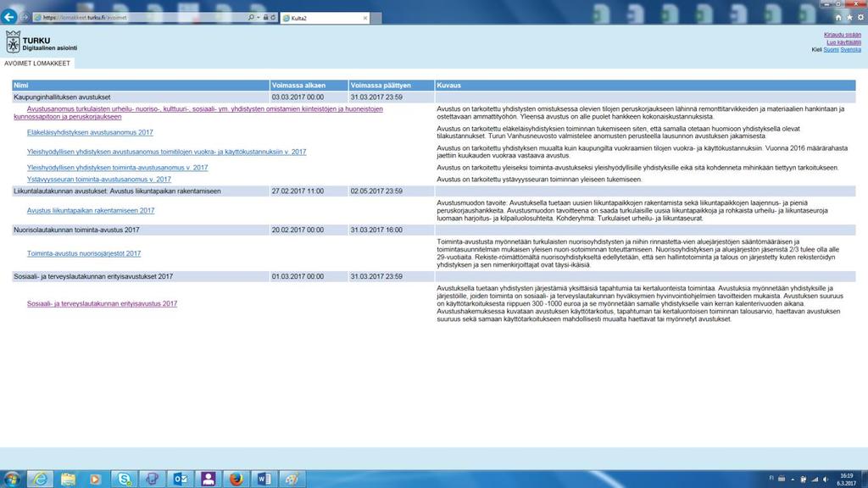The image size is (868, 488).
Task: Click end date 02.05.2017 23:59
Action: (376, 191)
